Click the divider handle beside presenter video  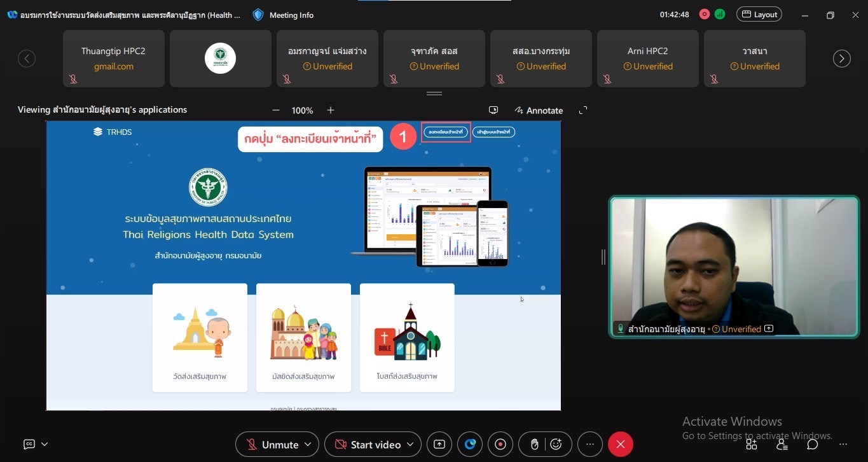click(x=603, y=256)
